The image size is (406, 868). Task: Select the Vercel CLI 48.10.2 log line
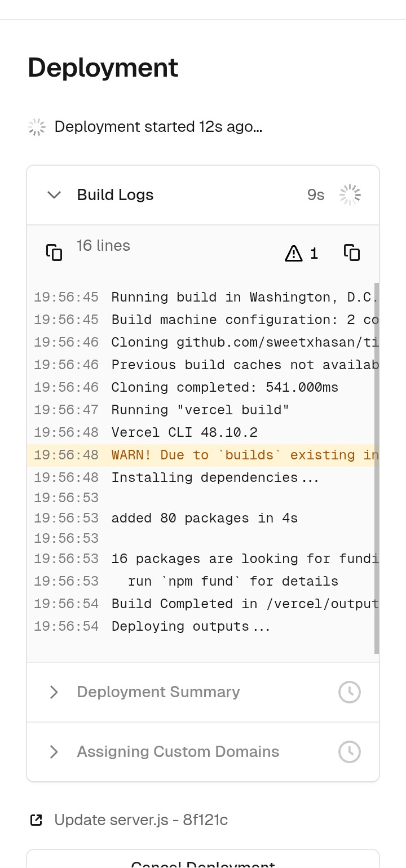pyautogui.click(x=184, y=432)
